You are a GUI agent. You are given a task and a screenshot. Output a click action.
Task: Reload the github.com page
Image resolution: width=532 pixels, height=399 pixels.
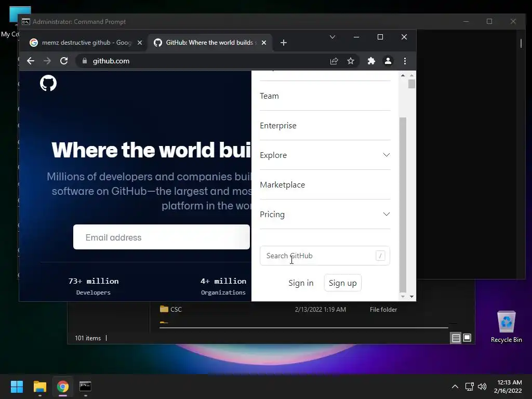64,61
